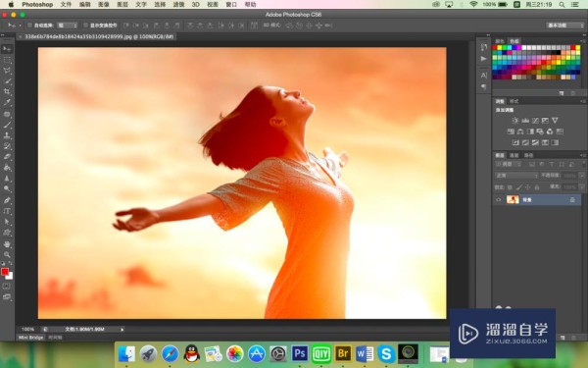Open the layer Fill dropdown arrow
The width and height of the screenshot is (588, 368).
coord(582,187)
